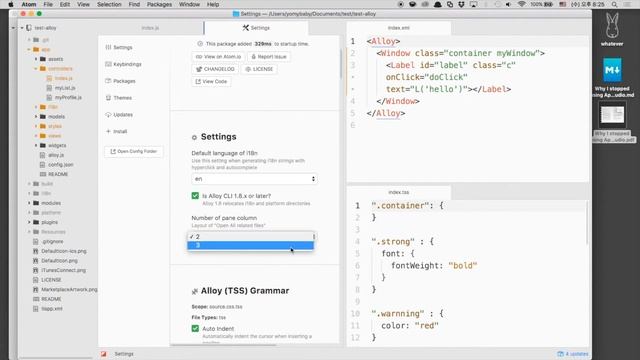The image size is (640, 360).
Task: Open Updates section in settings sidebar
Action: pyautogui.click(x=119, y=115)
